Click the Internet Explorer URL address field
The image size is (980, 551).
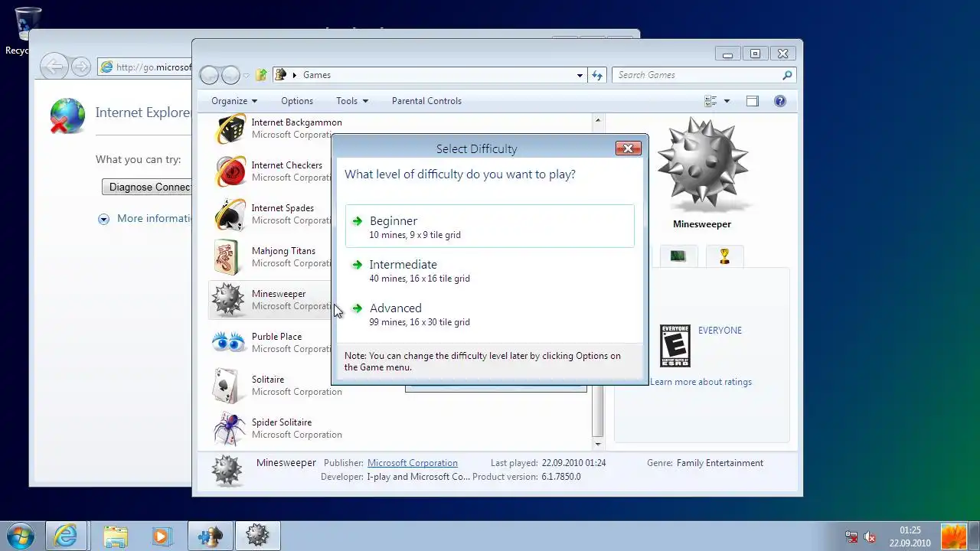145,67
